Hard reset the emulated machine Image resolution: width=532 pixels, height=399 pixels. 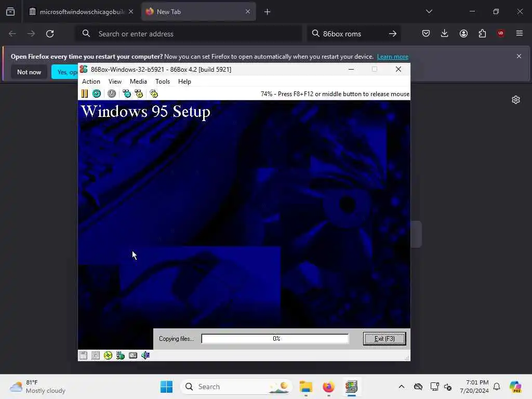click(x=97, y=94)
